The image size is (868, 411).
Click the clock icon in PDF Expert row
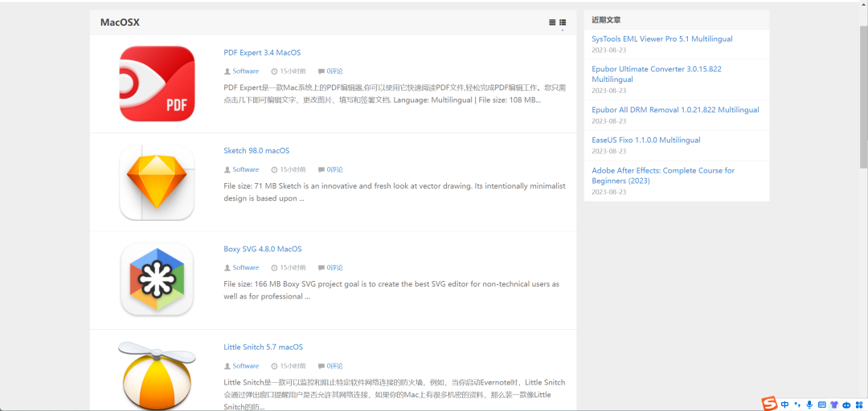(274, 71)
